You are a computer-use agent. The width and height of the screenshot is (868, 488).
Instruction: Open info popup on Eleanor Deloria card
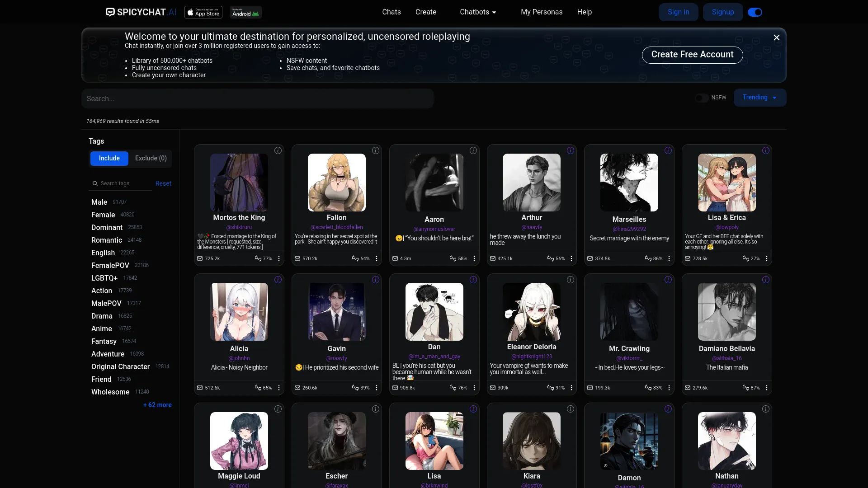coord(570,280)
